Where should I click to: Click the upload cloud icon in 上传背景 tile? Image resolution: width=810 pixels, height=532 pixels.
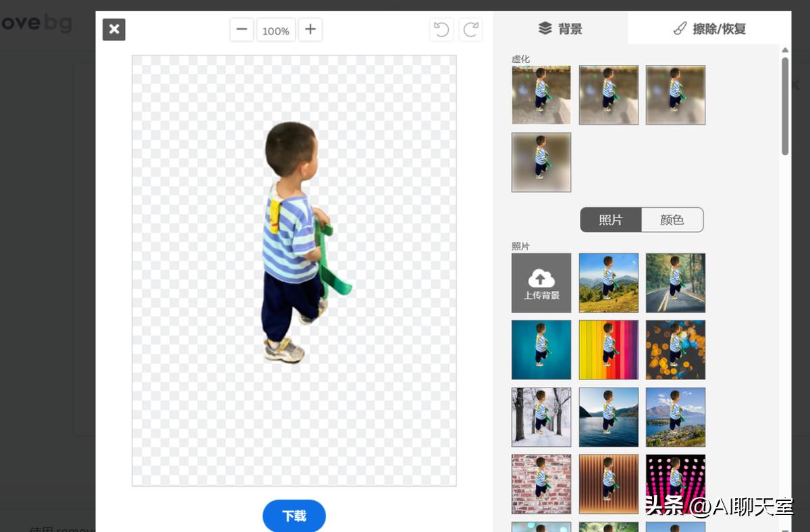541,277
